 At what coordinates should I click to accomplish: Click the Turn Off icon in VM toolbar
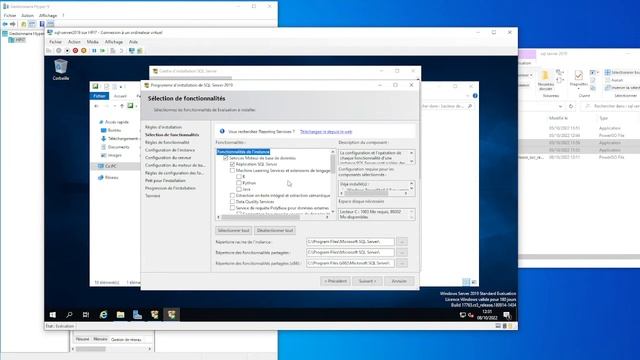[67, 51]
